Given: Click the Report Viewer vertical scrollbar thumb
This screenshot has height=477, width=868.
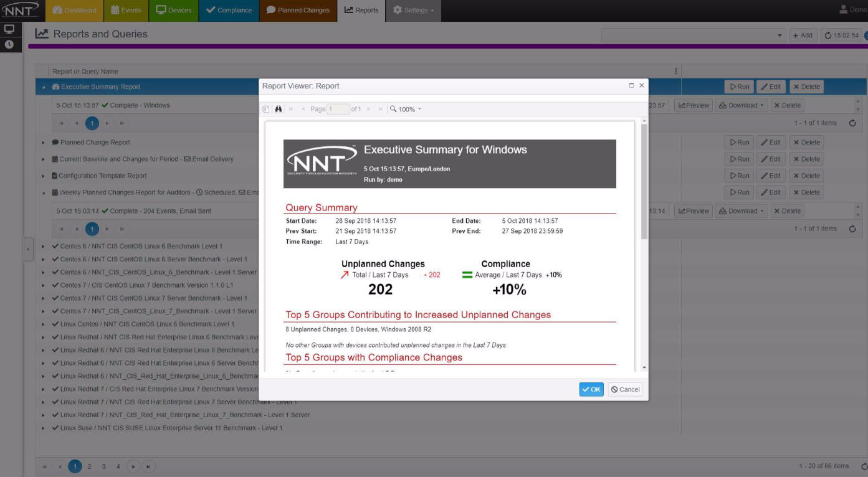Looking at the screenshot, I should [644, 181].
